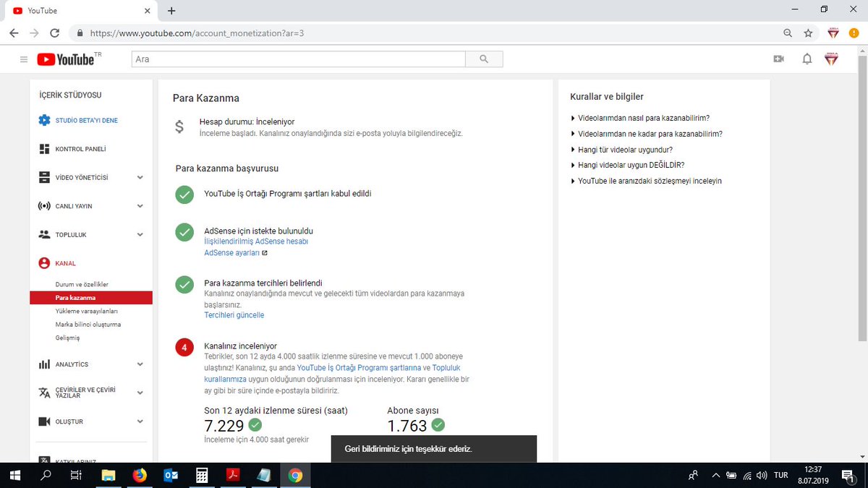Expand the Oluştur section
868x488 pixels.
click(140, 421)
